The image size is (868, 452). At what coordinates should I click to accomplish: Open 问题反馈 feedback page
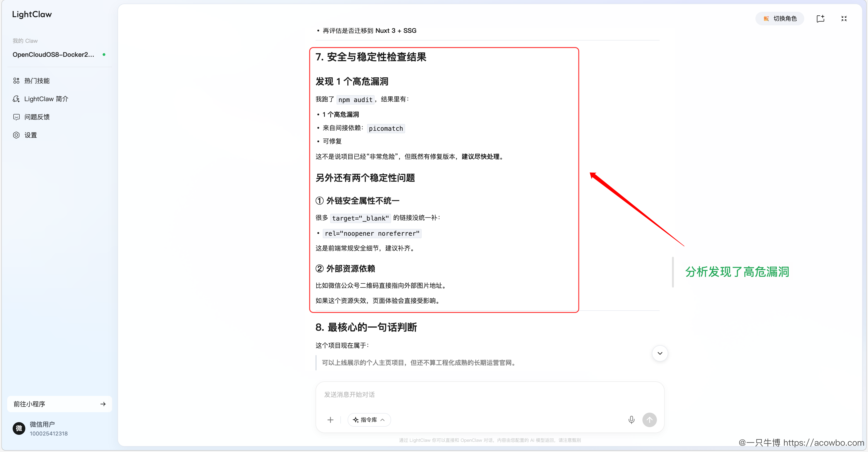pos(37,117)
